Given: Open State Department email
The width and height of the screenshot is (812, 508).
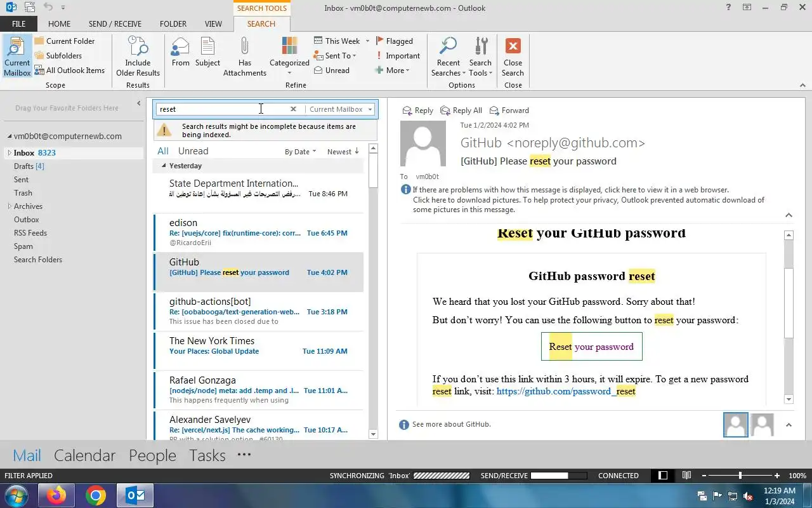Looking at the screenshot, I should (258, 193).
